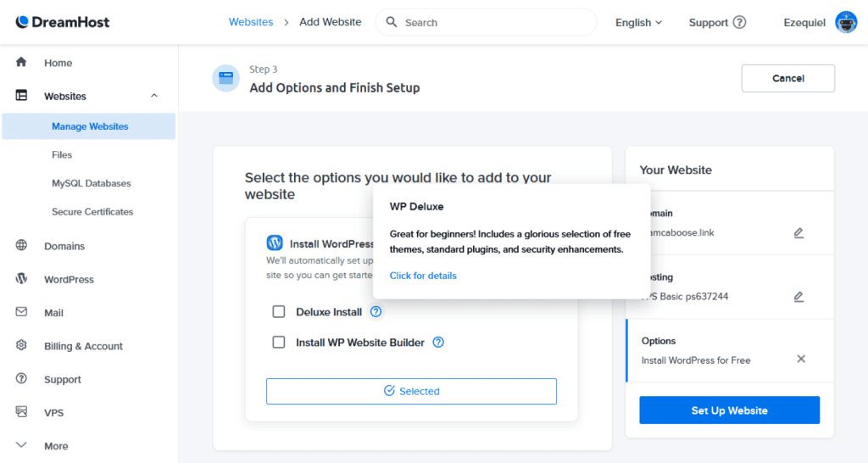Screen dimensions: 868x463
Task: Click the DreamHost logo
Action: tap(63, 22)
